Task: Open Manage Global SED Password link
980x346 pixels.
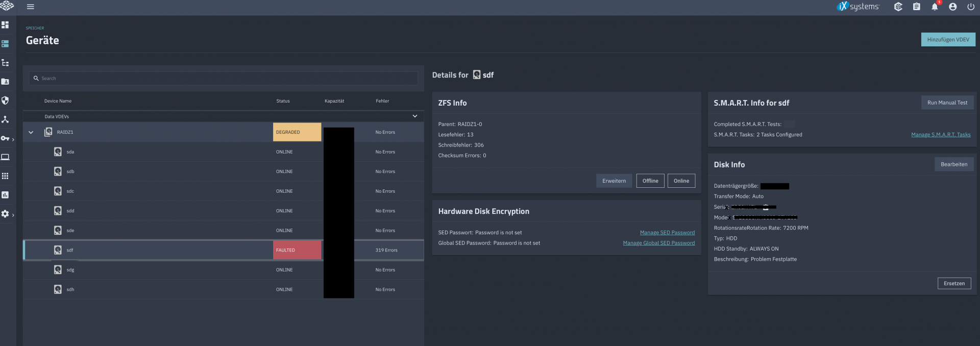Action: pyautogui.click(x=658, y=243)
